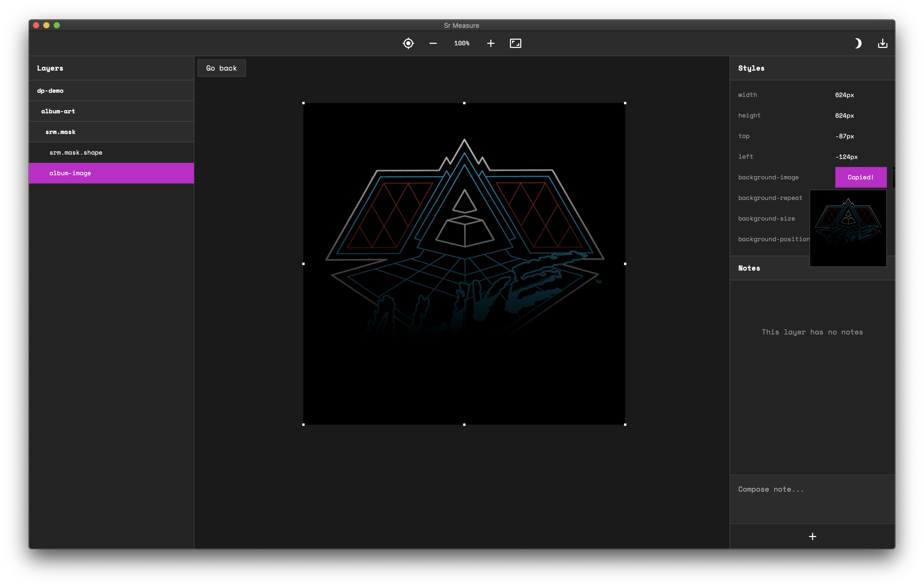Click the top-left selection handle on canvas
Screen dimensions: 924x587
(x=303, y=103)
